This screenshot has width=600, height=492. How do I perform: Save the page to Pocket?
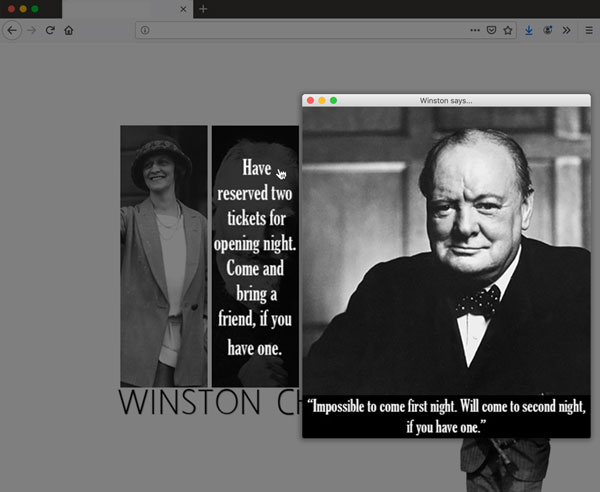491,30
